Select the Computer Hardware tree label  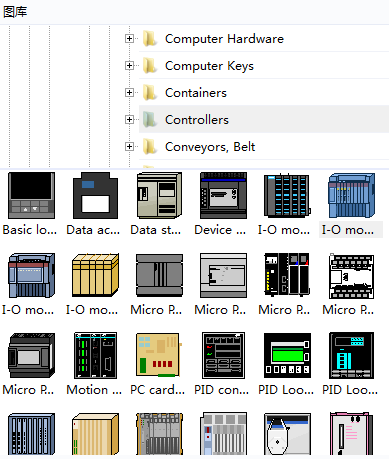click(224, 39)
